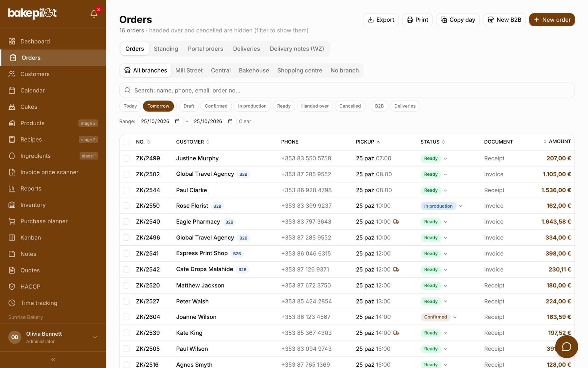Filter by Mill Street branch
Screen dimensions: 588x368
coord(189,70)
